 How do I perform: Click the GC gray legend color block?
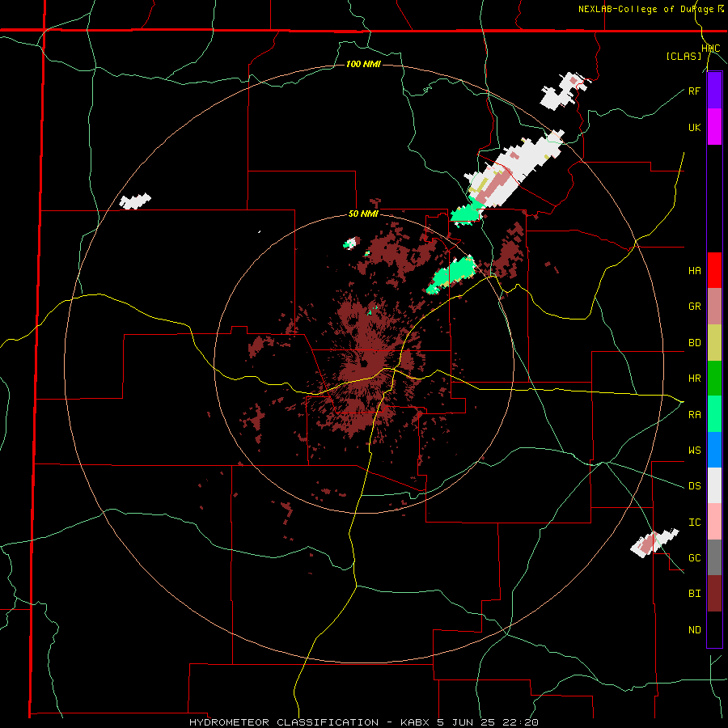tap(714, 557)
